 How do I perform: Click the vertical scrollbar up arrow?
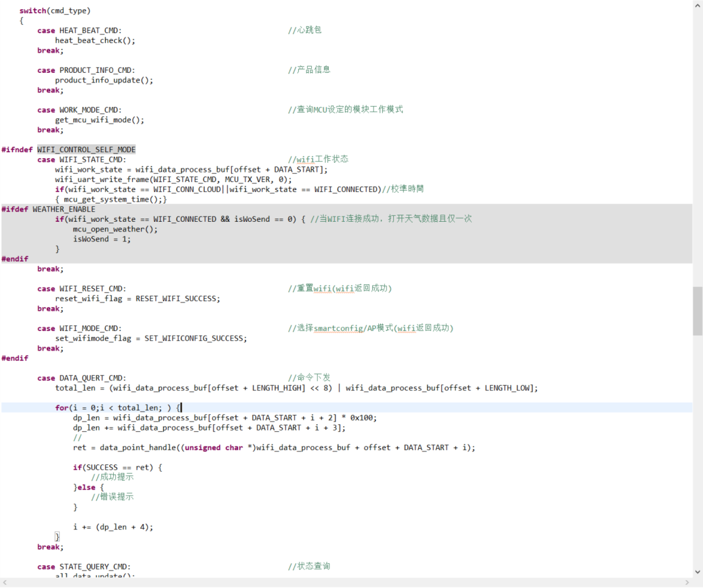coord(697,6)
